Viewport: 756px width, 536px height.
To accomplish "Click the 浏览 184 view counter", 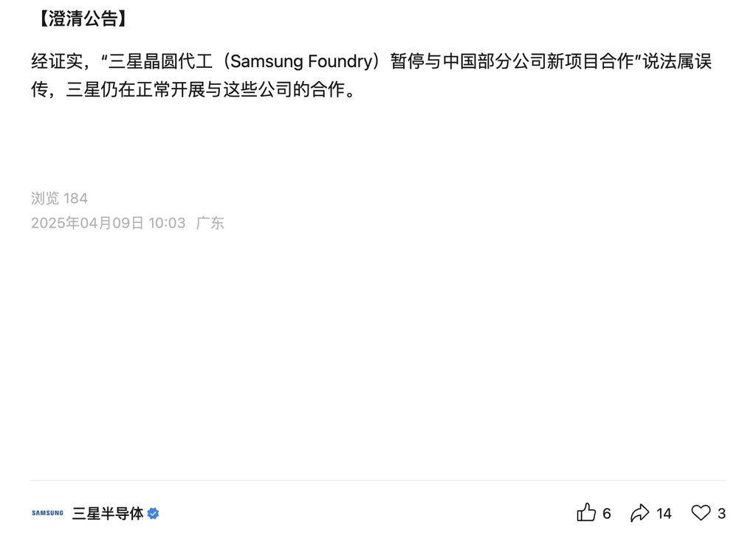I will (x=59, y=198).
